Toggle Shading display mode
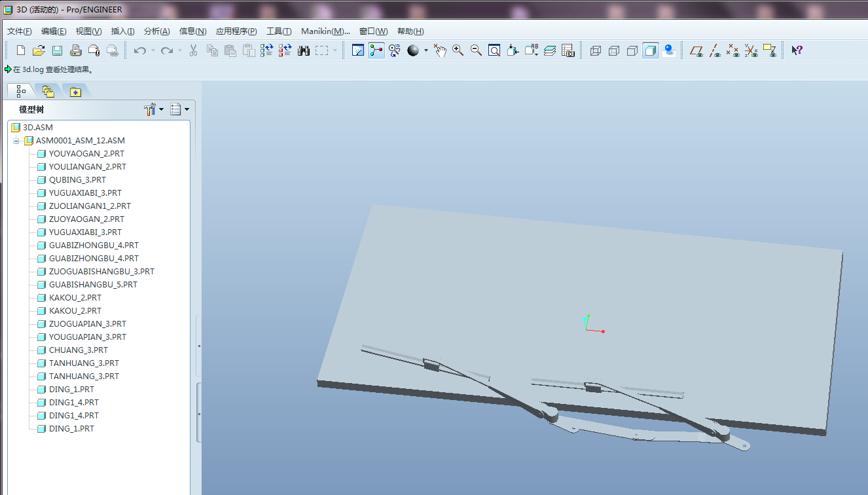This screenshot has width=868, height=495. point(651,50)
